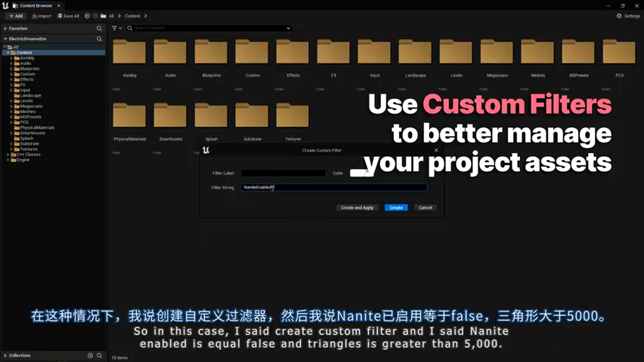The image size is (644, 362).
Task: Open the Meshes folder thumbnail
Action: tap(537, 53)
